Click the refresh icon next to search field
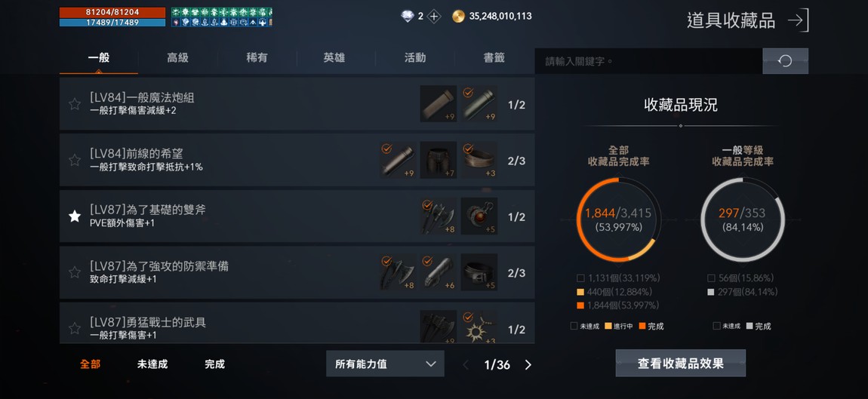 click(785, 61)
